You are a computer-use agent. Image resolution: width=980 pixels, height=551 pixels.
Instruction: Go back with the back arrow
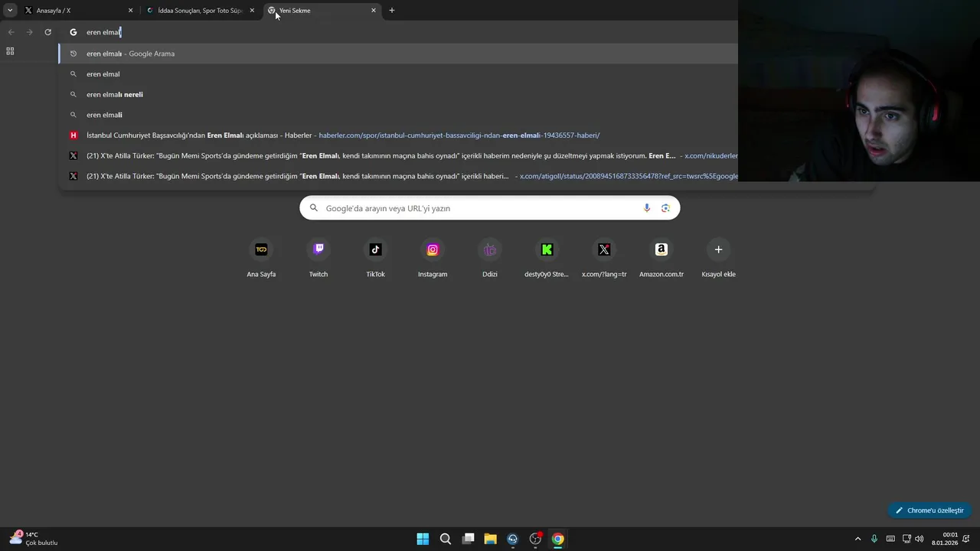point(11,32)
